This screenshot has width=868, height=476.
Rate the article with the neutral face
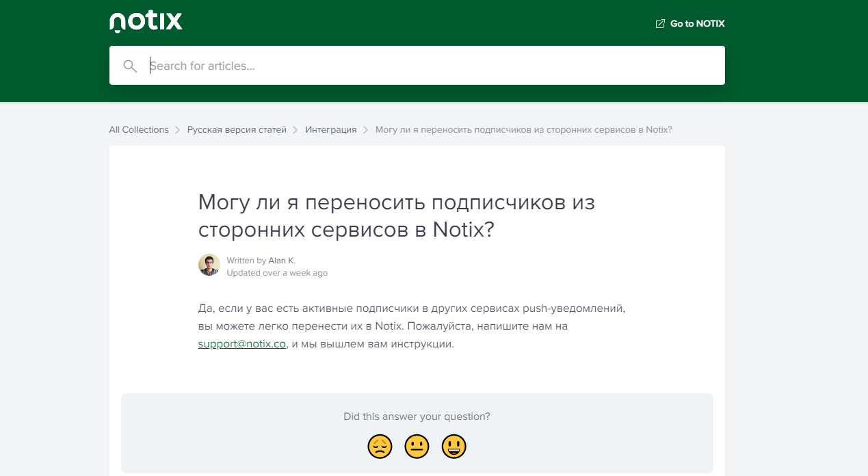417,447
